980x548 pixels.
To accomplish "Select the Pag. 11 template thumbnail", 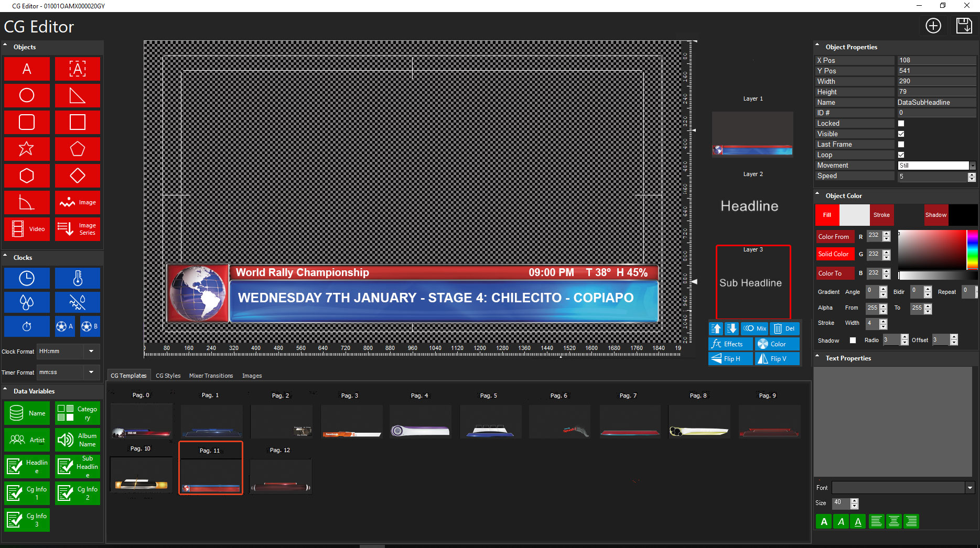I will pos(211,468).
